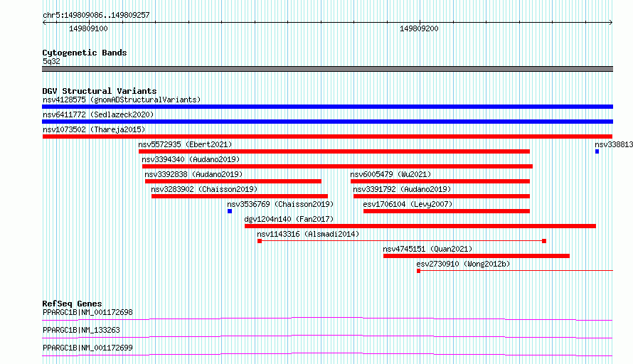This screenshot has width=633, height=364.
Task: Click the Cytogenetic Bands track title
Action: click(85, 53)
